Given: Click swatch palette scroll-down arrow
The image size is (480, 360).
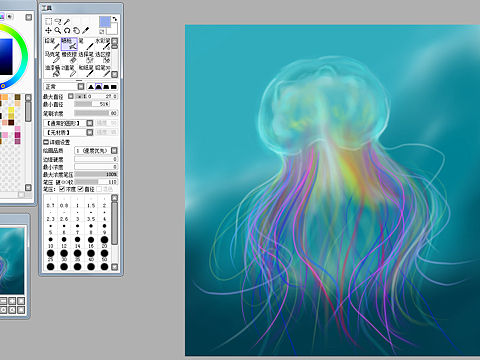Looking at the screenshot, I should click(x=28, y=188).
